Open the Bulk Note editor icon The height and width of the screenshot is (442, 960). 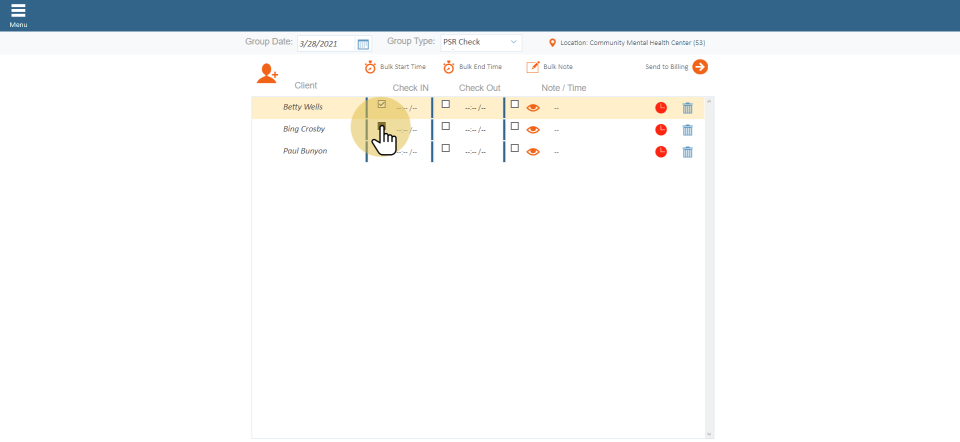(533, 67)
